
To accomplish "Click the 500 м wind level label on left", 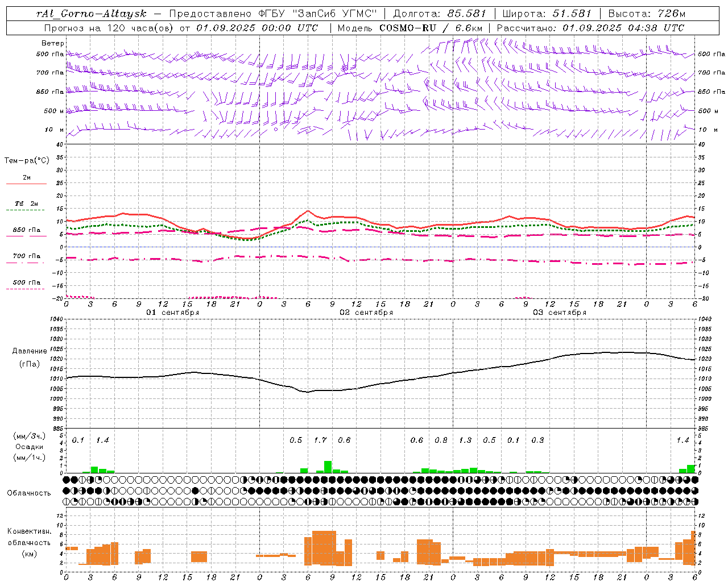I will (x=54, y=111).
